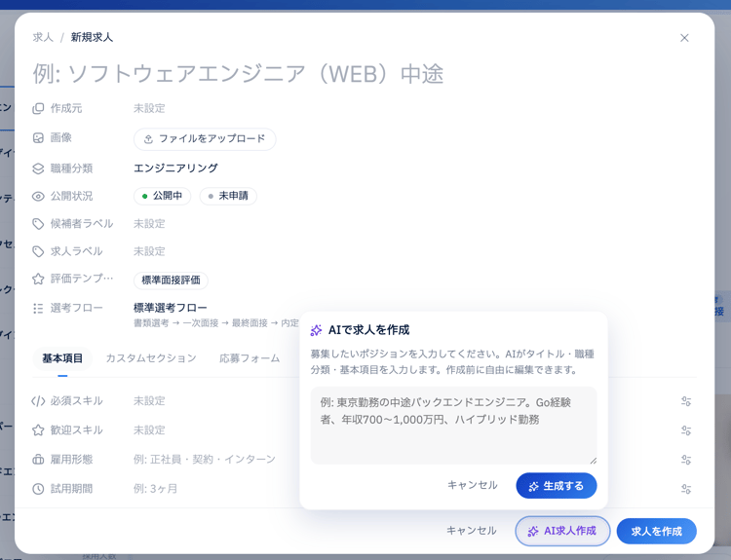Click the 求人を作成 button
This screenshot has width=731, height=560.
point(656,531)
